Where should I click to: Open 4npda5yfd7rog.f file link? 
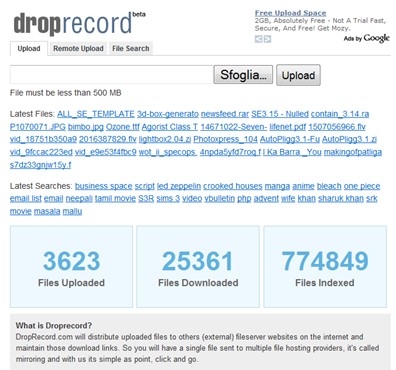point(230,152)
